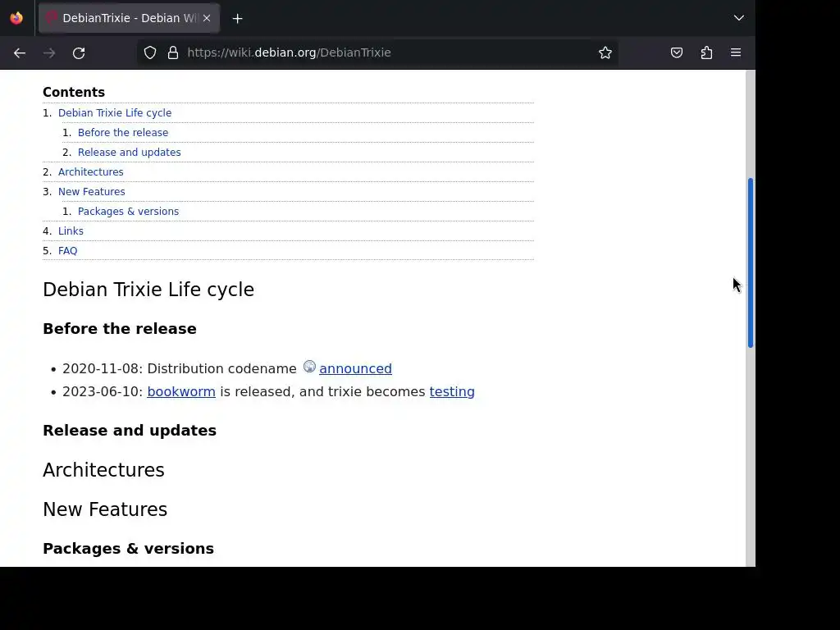This screenshot has height=630, width=840.
Task: Click the globe icon before announced
Action: click(309, 367)
